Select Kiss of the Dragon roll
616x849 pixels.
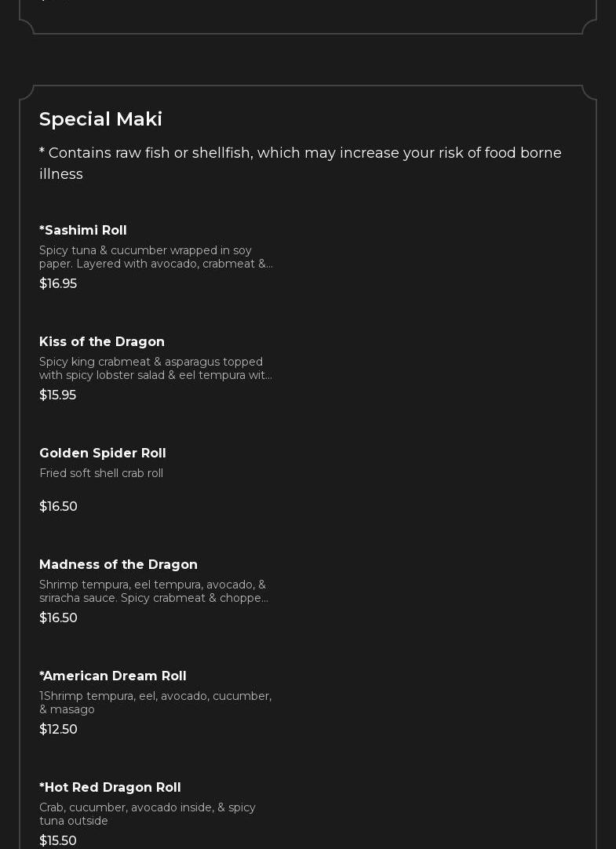pyautogui.click(x=102, y=341)
